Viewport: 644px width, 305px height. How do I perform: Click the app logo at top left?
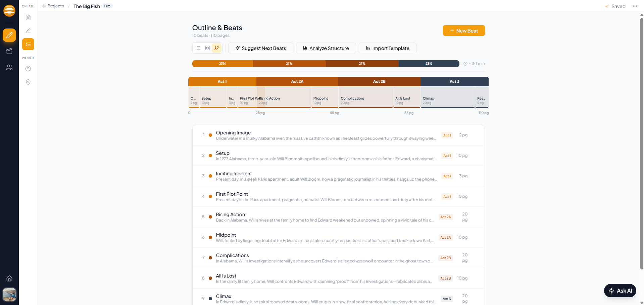tap(9, 10)
